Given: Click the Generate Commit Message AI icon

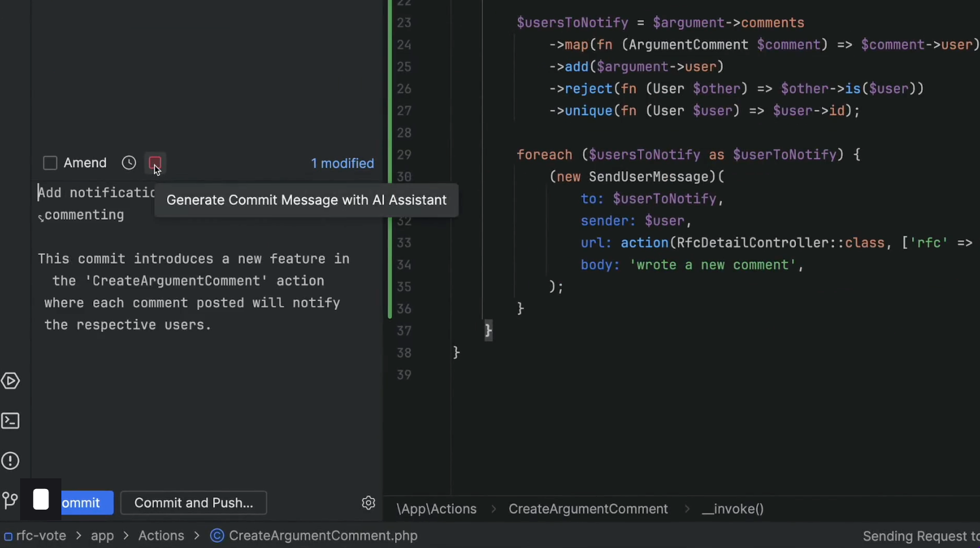Looking at the screenshot, I should 155,163.
